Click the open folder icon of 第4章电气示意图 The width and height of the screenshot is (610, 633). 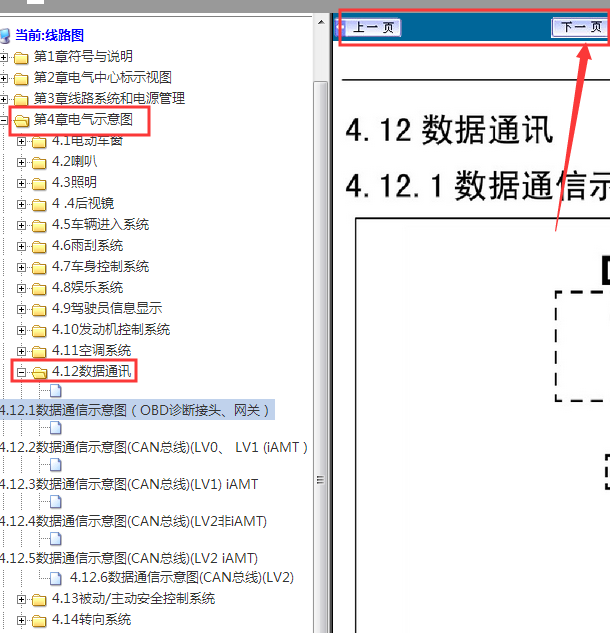click(21, 120)
